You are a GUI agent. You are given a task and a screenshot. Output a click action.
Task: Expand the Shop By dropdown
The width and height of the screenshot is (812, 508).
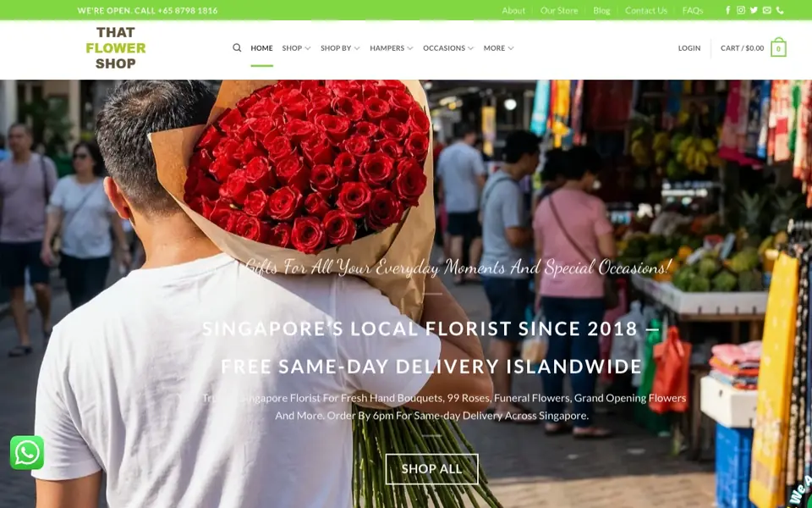pos(340,47)
